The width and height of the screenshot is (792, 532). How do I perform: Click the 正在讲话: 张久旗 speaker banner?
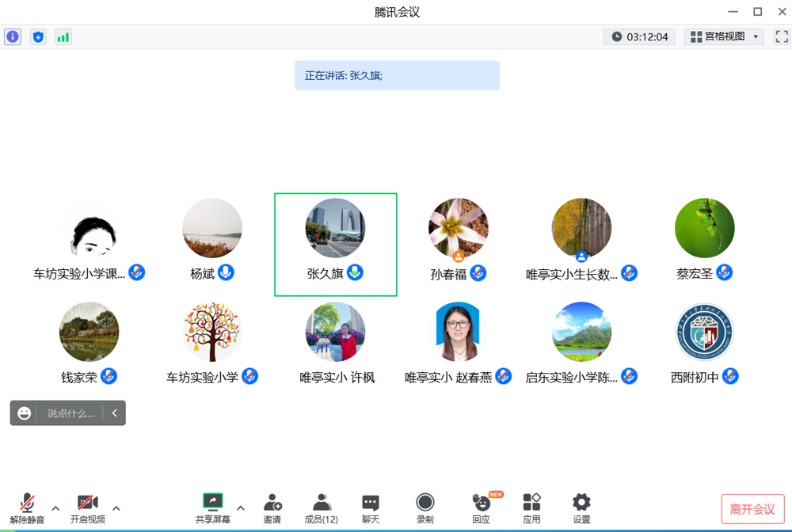tap(397, 76)
